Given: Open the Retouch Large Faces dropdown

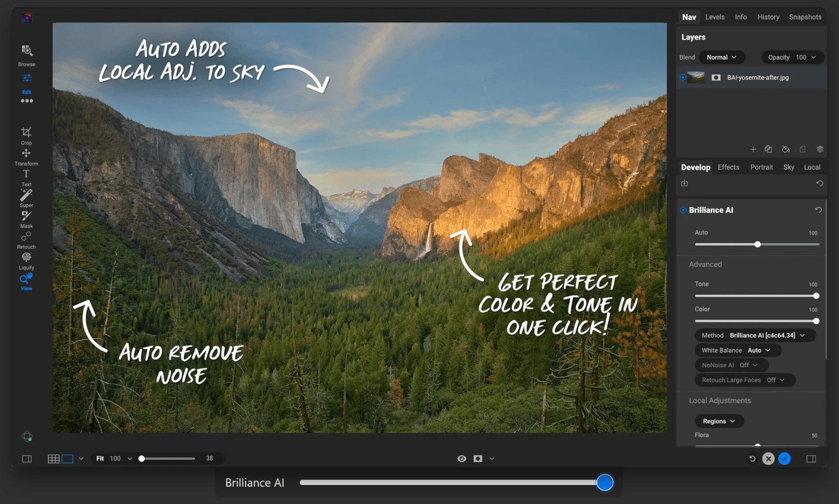Looking at the screenshot, I should 745,380.
